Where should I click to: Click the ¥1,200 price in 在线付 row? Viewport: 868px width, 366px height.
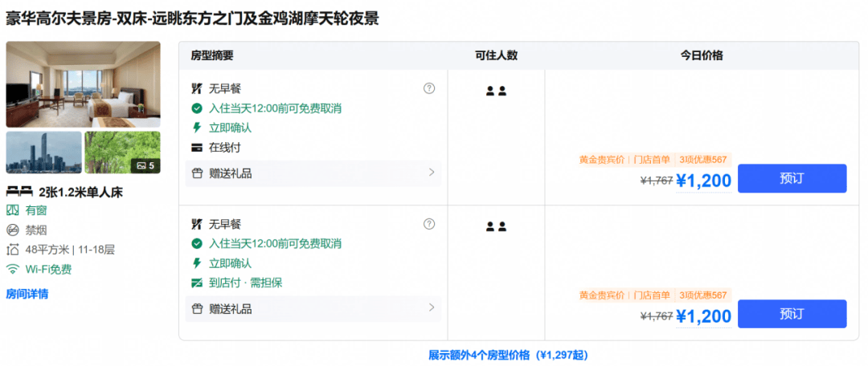tap(703, 181)
